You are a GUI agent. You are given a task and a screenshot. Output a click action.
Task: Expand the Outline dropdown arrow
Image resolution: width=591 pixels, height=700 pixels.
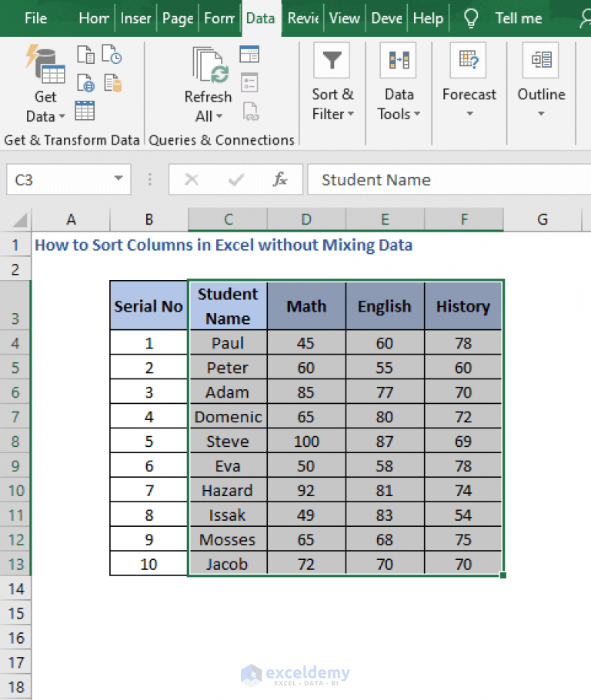tap(541, 114)
